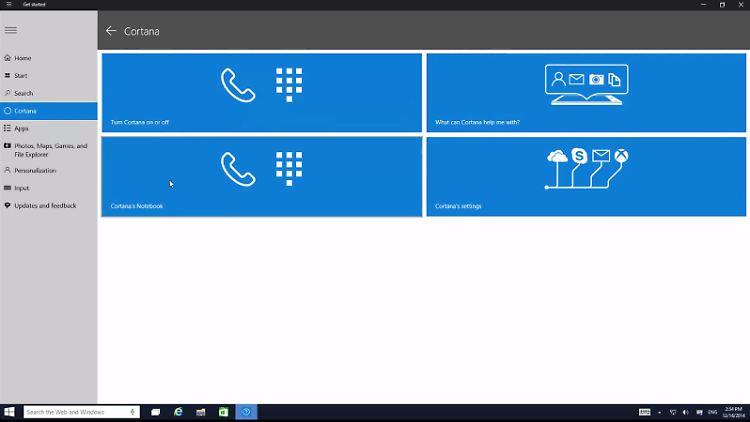Viewport: 750px width, 422px height.
Task: Click the Windows Start button on the taskbar
Action: pyautogui.click(x=10, y=412)
